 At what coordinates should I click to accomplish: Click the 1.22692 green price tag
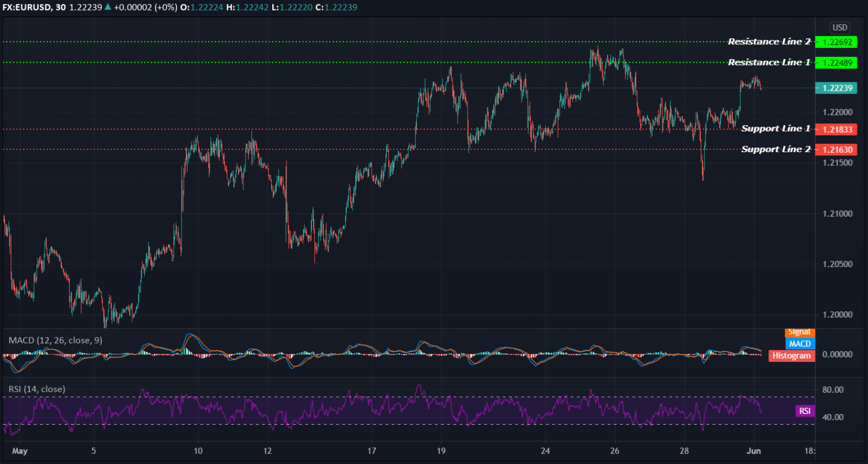[836, 42]
